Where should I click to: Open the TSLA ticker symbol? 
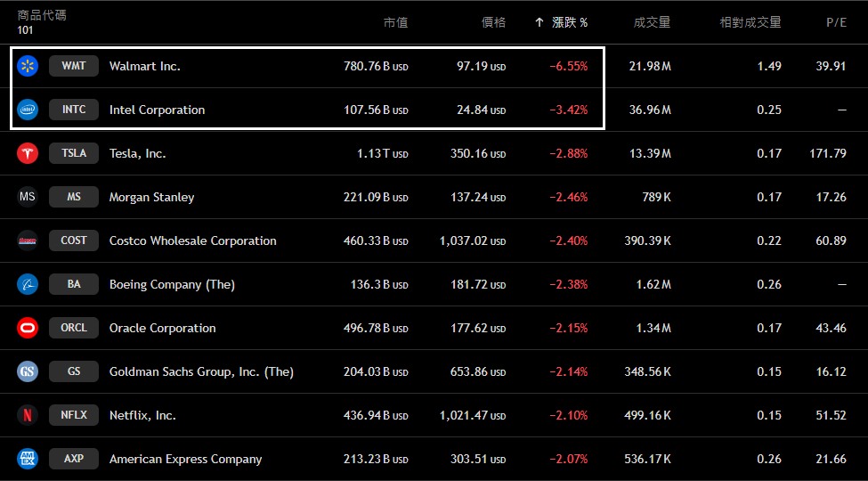74,153
